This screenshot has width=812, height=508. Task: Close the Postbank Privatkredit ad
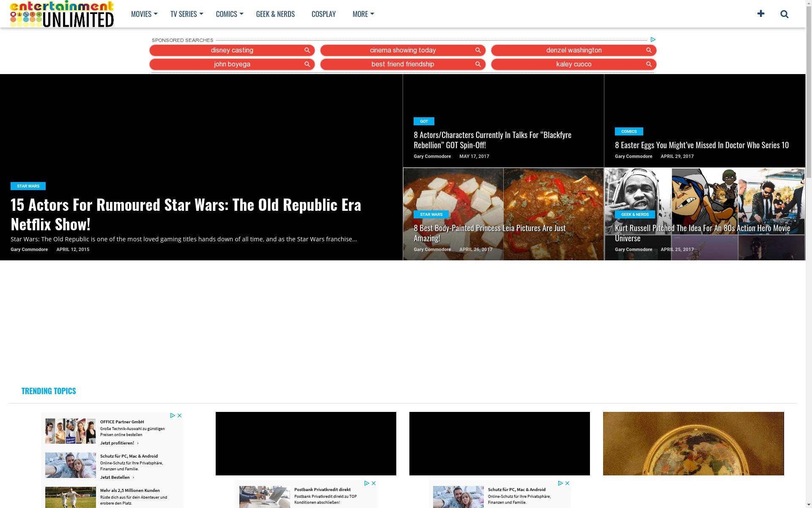pyautogui.click(x=373, y=483)
